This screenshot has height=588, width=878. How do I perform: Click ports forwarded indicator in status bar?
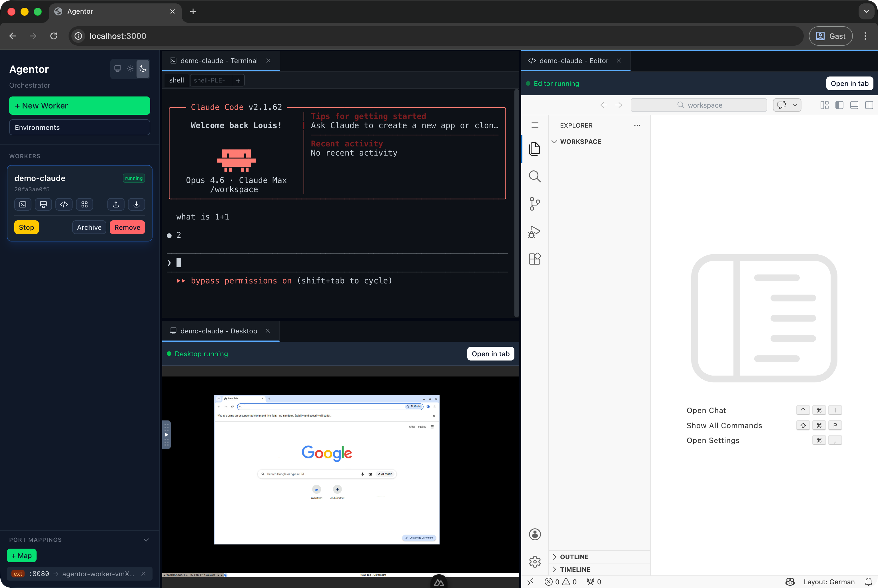(x=594, y=582)
